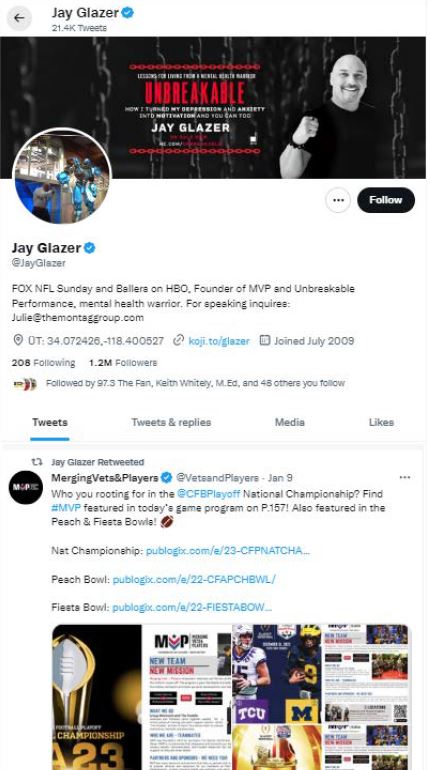Viewport: 430px width, 770px height.
Task: Switch to Tweets & replies tab
Action: (x=171, y=422)
